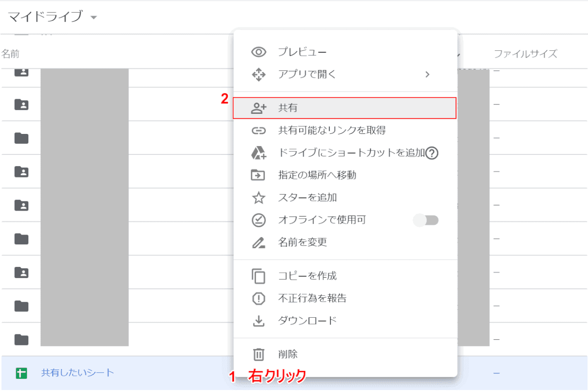Choose 名前を変更 menu item
Screen dimensions: 588x391
[x=345, y=242]
